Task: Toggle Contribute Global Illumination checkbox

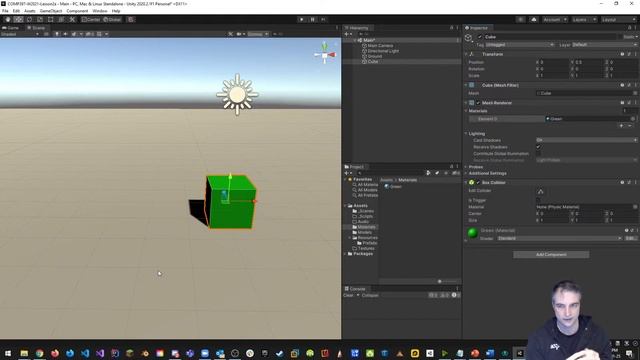Action: (538, 154)
